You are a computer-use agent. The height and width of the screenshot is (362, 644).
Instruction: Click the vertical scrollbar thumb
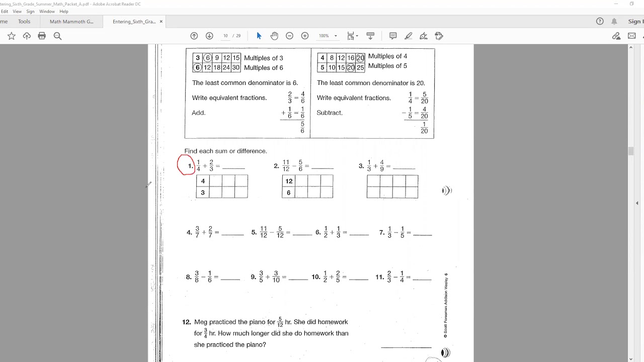pyautogui.click(x=631, y=152)
